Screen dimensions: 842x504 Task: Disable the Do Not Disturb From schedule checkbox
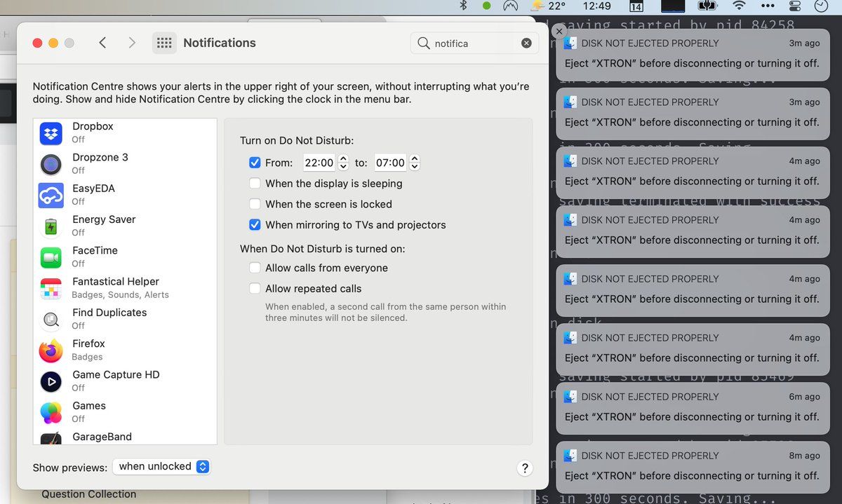coord(255,163)
